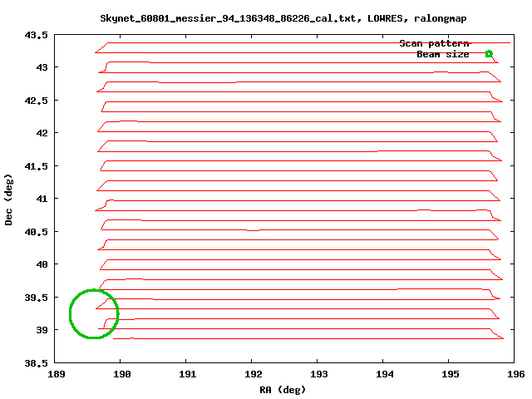The image size is (532, 399).
Task: Click the x-axis tick label 195
Action: [451, 374]
